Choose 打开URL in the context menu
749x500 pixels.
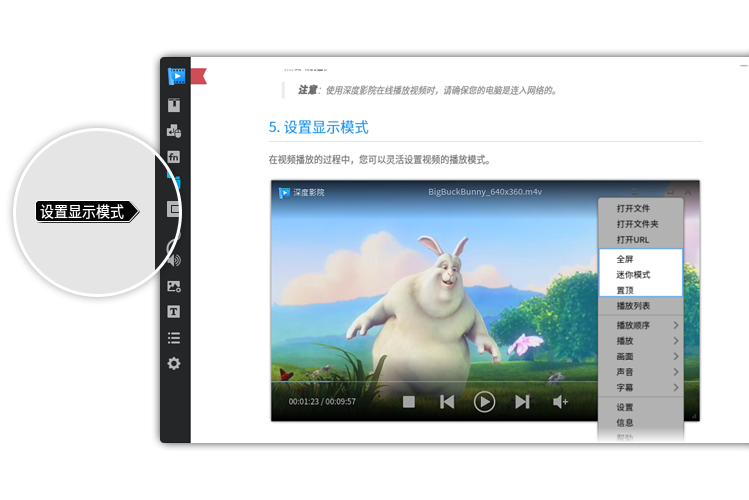pyautogui.click(x=641, y=240)
